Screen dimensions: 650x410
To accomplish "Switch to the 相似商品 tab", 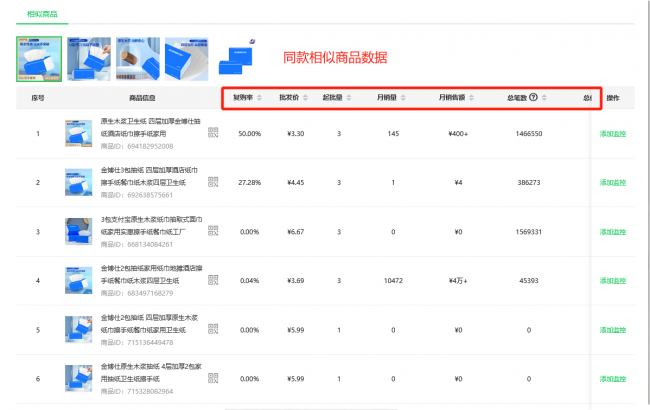I will coord(41,15).
